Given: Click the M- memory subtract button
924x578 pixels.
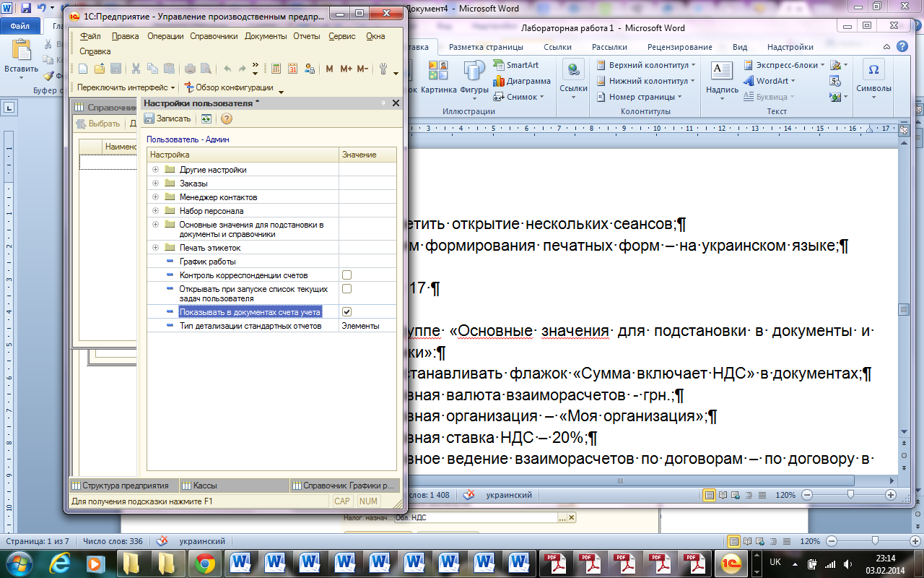Looking at the screenshot, I should coord(362,69).
